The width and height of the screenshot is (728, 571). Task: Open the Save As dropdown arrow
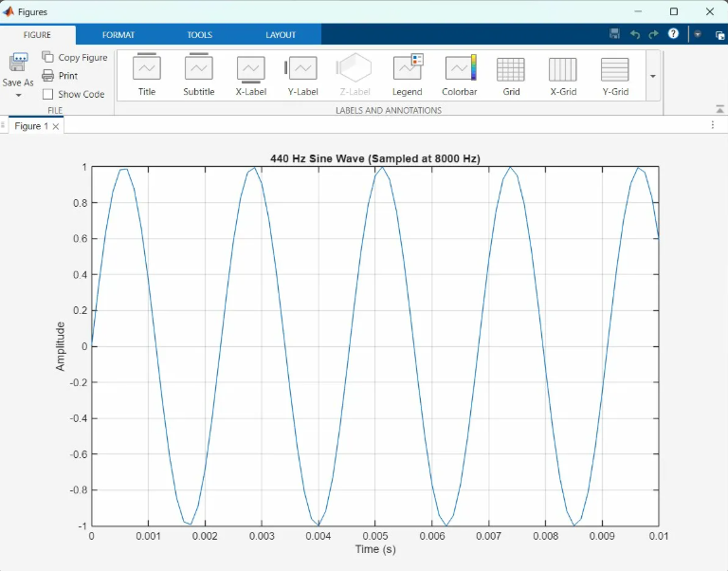click(x=19, y=95)
